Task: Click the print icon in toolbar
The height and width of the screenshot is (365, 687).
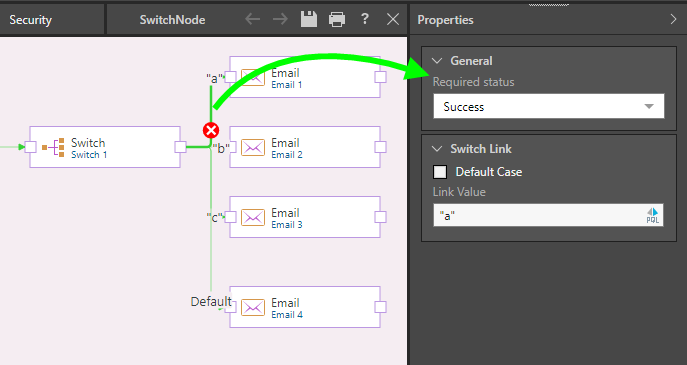Action: [x=336, y=19]
